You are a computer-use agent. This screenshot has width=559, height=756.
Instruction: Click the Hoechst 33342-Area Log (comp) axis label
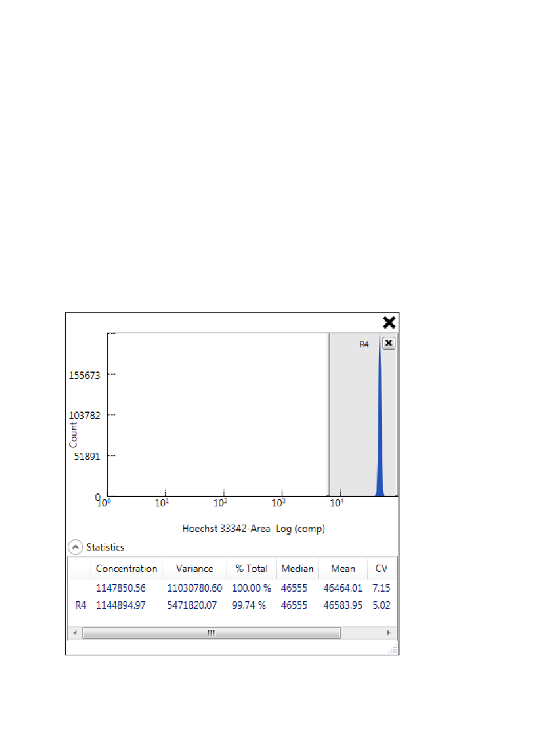[254, 529]
